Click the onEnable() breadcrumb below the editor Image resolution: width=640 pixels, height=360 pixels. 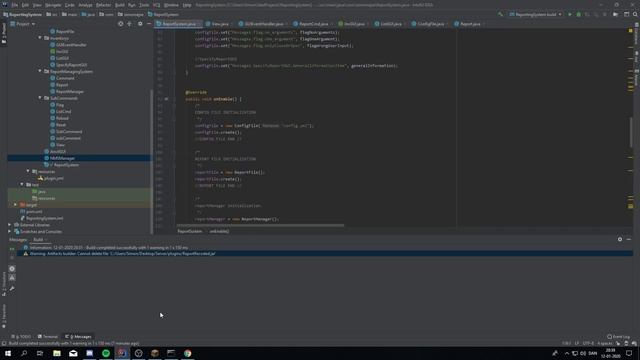point(220,231)
